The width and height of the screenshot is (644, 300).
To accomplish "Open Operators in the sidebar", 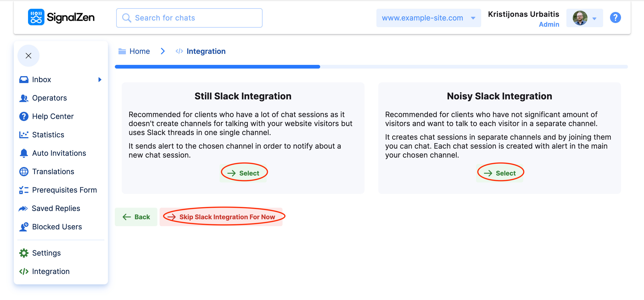I will pyautogui.click(x=49, y=98).
